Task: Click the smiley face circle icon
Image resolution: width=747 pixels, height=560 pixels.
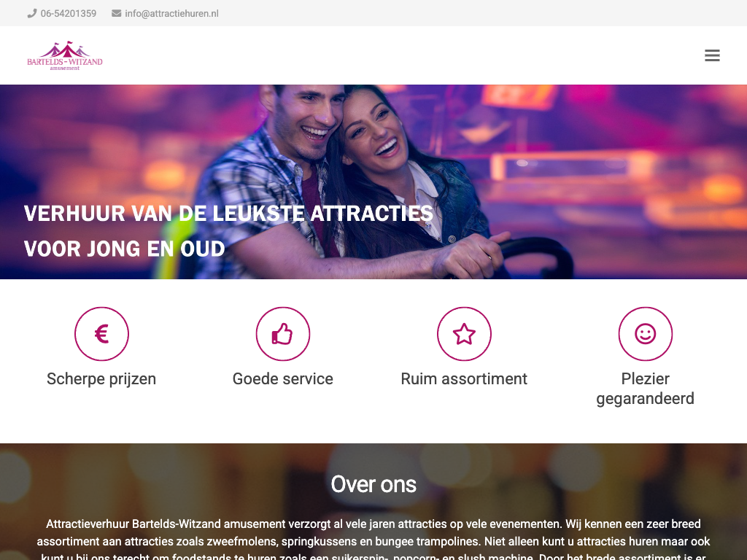Action: pos(646,334)
